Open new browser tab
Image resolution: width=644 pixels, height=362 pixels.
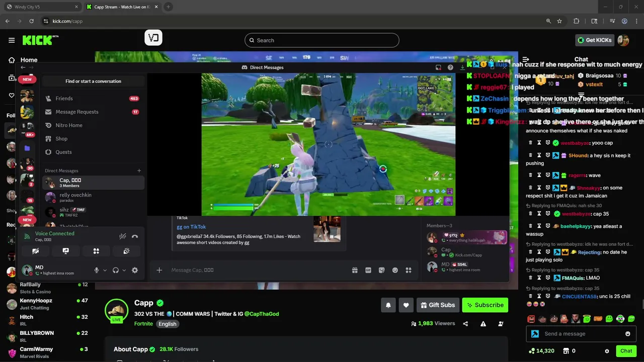[x=168, y=7]
